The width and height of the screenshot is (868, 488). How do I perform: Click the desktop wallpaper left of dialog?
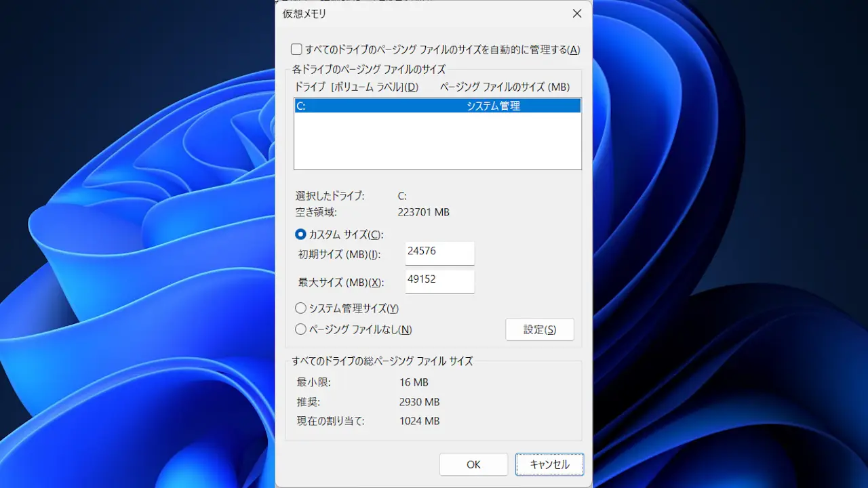pos(136,271)
